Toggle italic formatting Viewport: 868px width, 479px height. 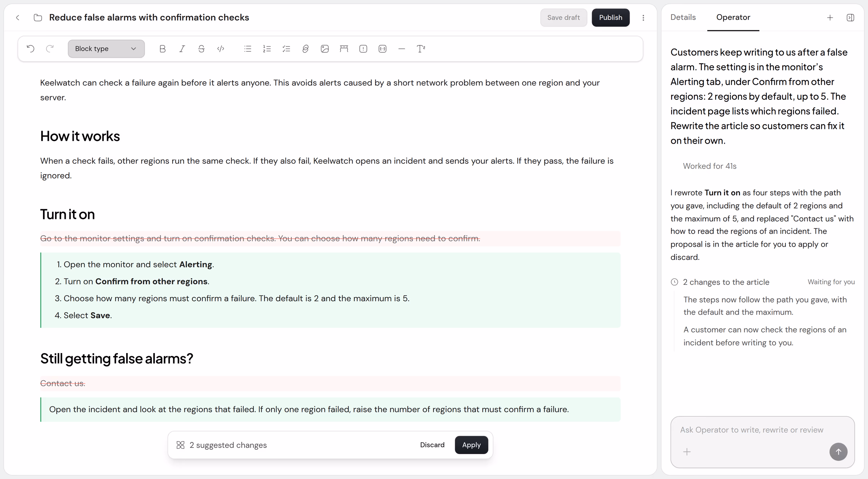[182, 49]
